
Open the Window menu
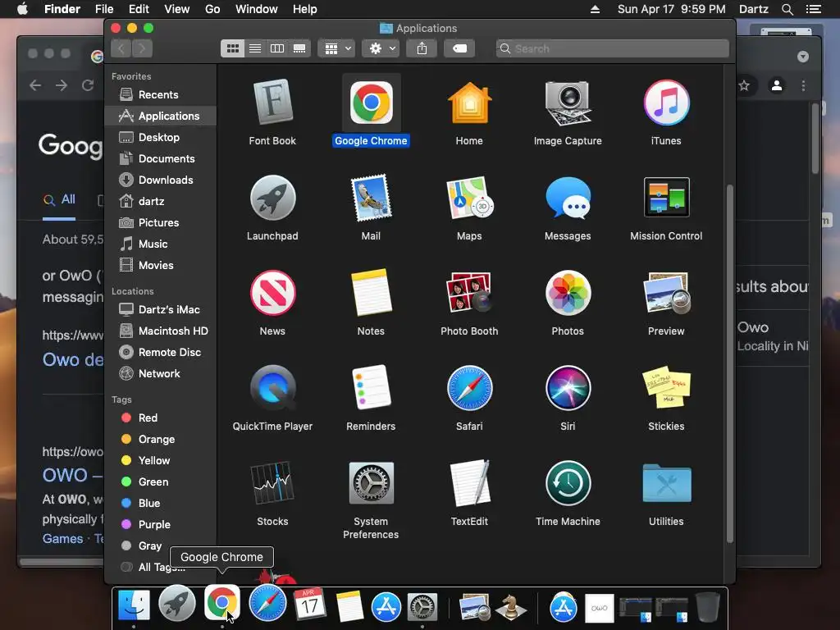pyautogui.click(x=257, y=9)
